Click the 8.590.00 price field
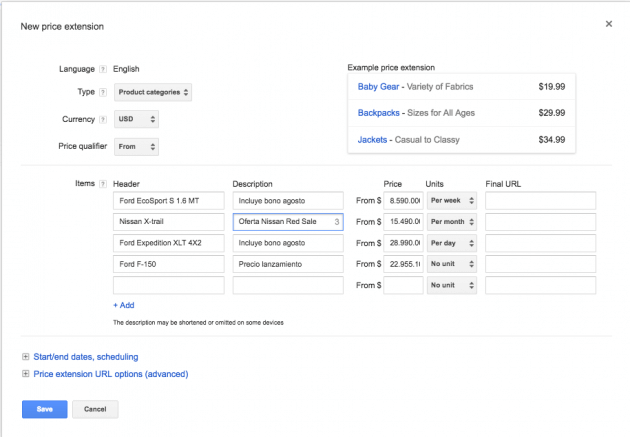 403,201
